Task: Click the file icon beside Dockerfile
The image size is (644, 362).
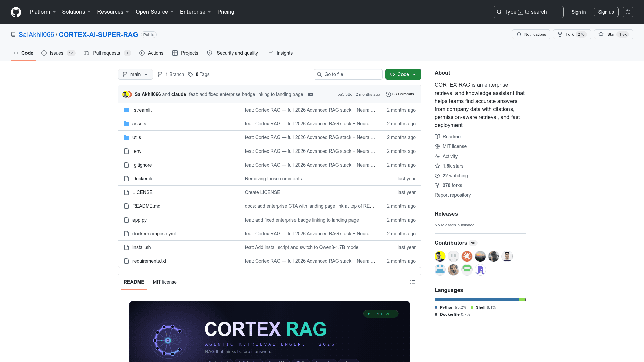Action: 126,179
